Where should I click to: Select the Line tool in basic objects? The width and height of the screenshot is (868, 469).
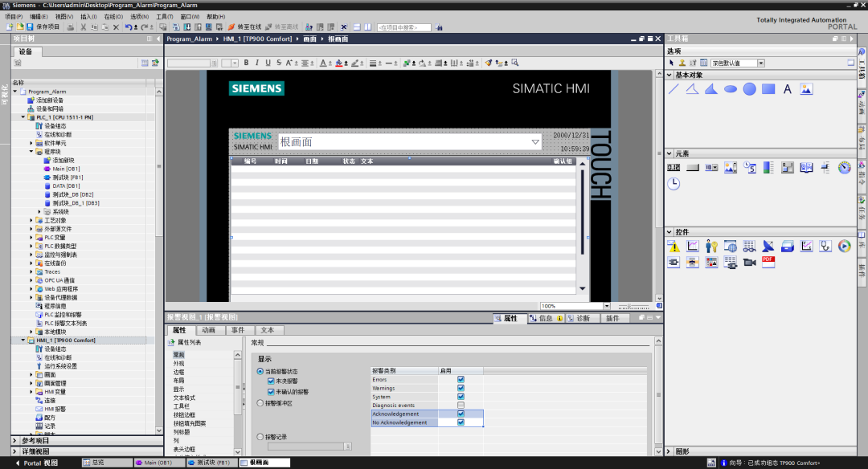click(674, 89)
